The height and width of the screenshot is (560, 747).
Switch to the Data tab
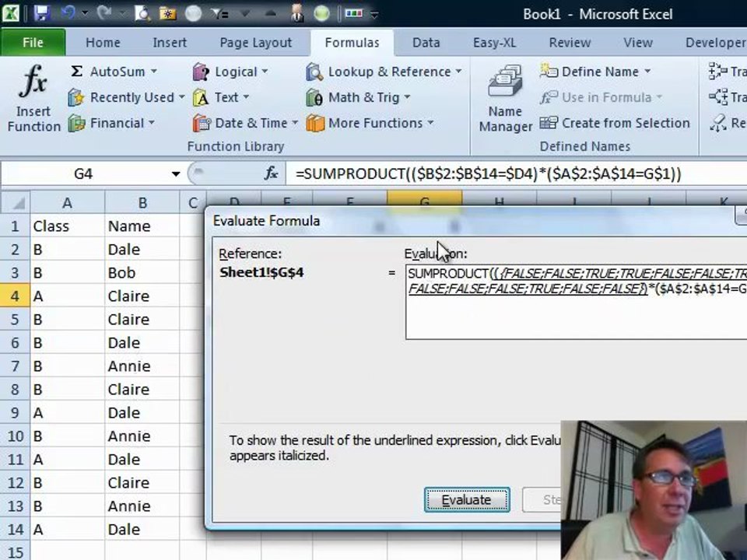pos(426,42)
